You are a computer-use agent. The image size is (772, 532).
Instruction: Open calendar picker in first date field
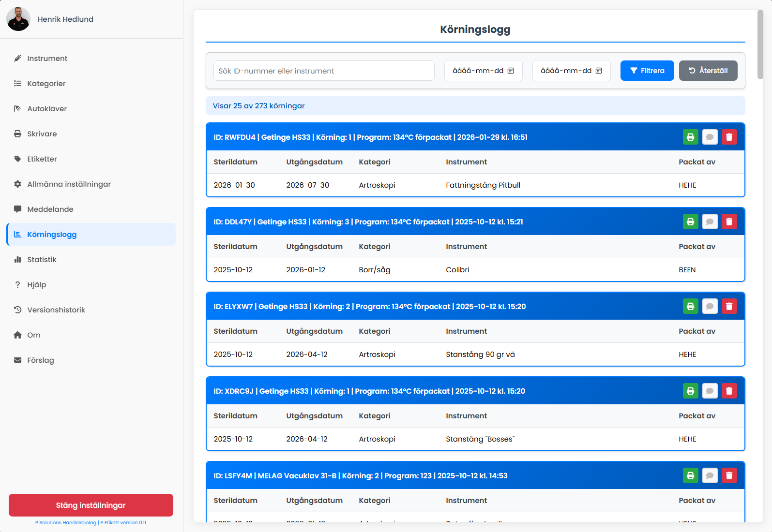coord(511,71)
